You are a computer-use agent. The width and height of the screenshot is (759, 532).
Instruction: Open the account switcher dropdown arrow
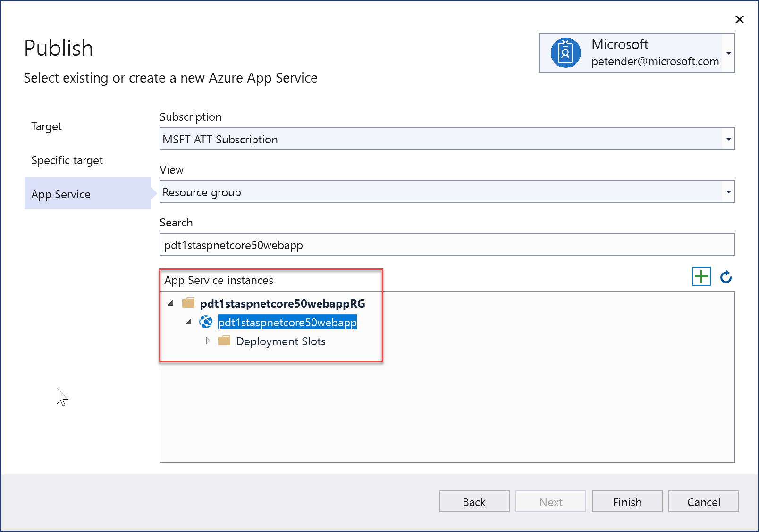[728, 53]
